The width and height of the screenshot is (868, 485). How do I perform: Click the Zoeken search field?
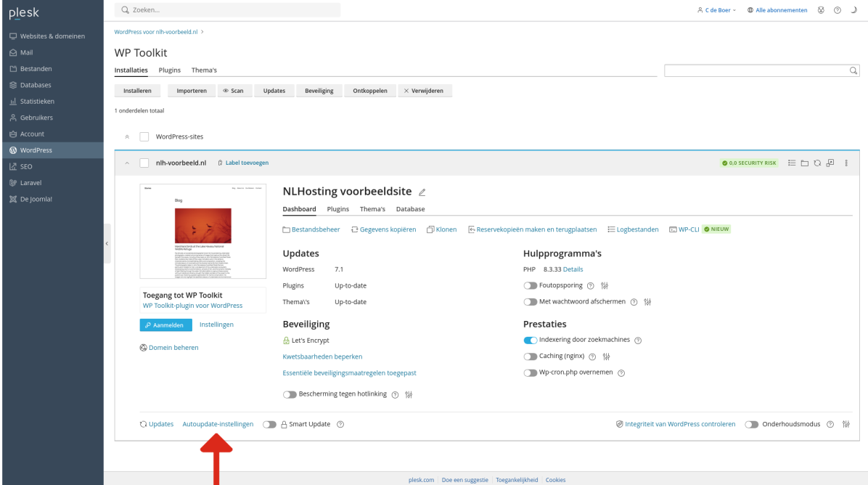click(x=227, y=10)
